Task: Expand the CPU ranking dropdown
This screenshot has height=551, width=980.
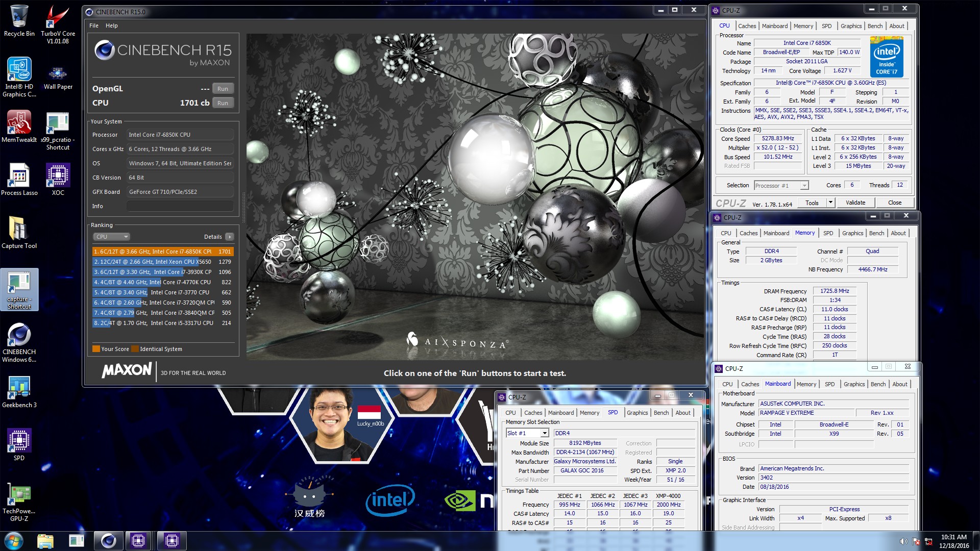Action: pos(111,237)
